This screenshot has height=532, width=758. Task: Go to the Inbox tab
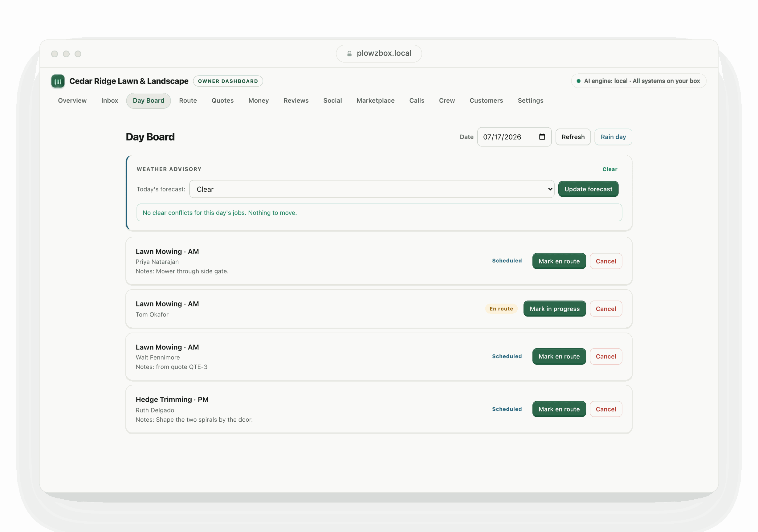tap(110, 100)
